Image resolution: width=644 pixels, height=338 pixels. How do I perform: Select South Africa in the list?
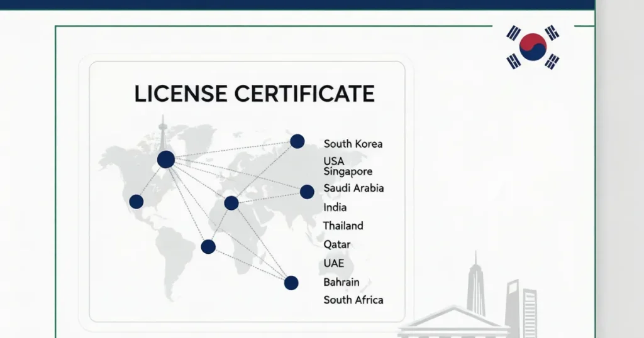(353, 300)
